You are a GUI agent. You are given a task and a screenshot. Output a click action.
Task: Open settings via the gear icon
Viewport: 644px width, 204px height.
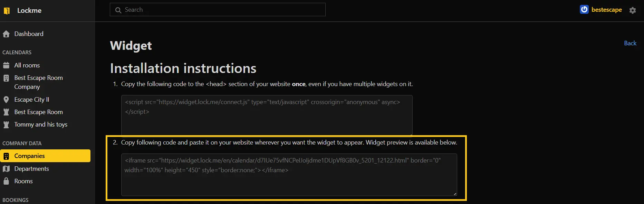632,10
